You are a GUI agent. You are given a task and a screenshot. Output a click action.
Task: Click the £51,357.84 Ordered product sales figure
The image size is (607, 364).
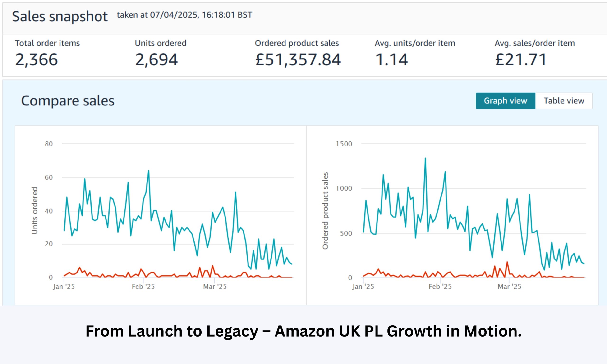pos(298,60)
